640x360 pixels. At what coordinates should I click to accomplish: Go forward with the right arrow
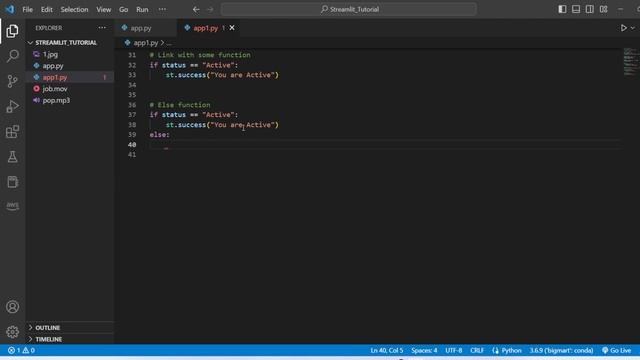click(x=210, y=9)
